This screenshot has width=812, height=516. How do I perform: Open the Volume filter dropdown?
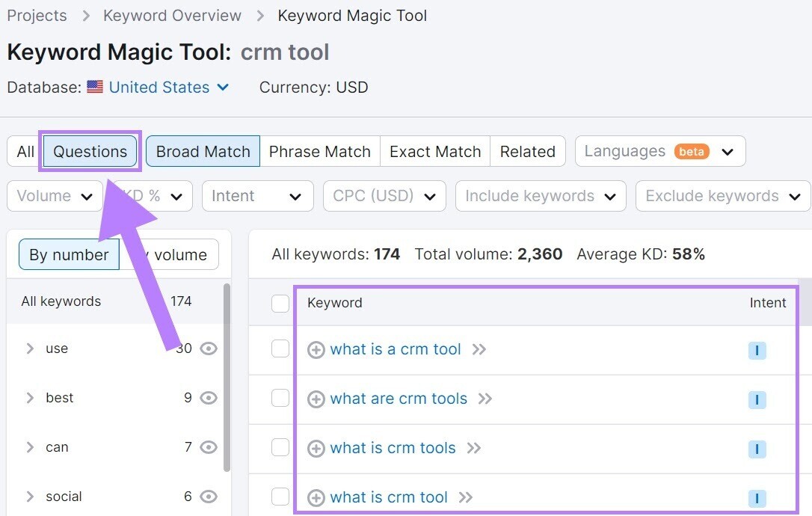tap(55, 196)
